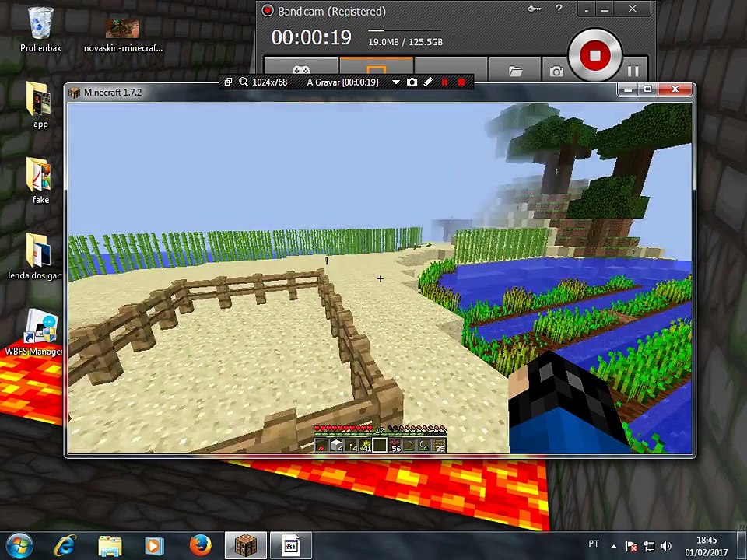This screenshot has width=747, height=560.
Task: Click the clock showing 18:45
Action: coord(707,546)
